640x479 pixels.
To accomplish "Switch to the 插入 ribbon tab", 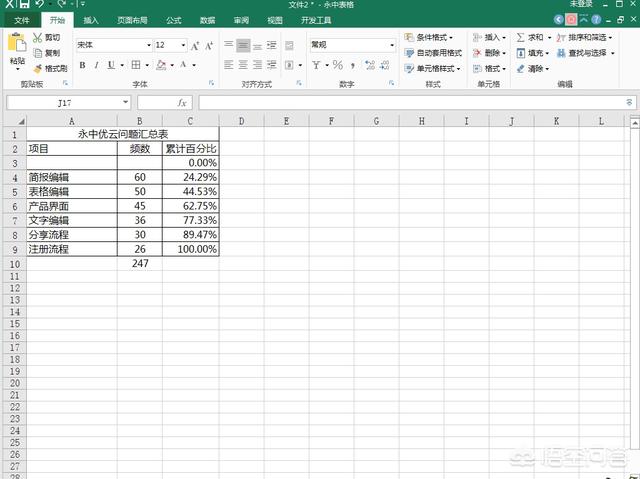I will [x=91, y=20].
